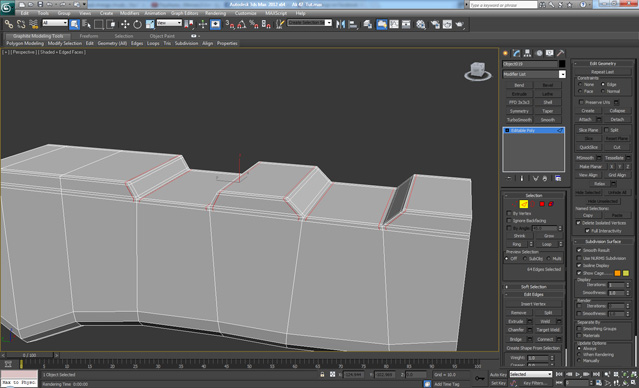Open the reference coordinate system View dropdown
The height and width of the screenshot is (388, 639).
coord(169,23)
